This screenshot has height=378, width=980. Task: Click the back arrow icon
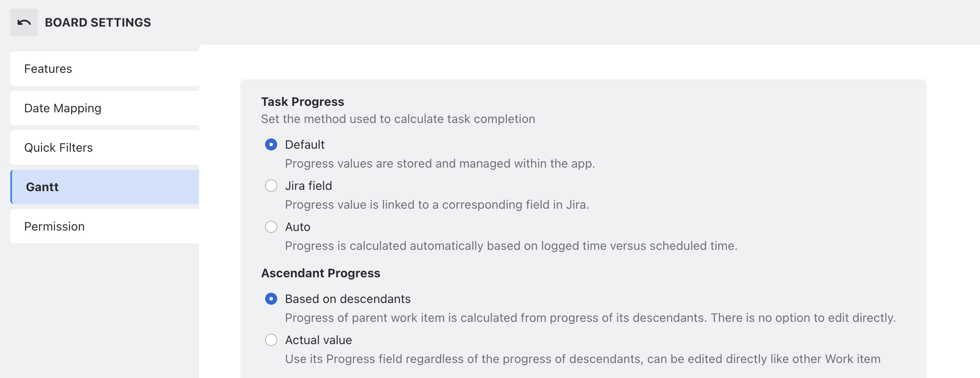pos(24,22)
